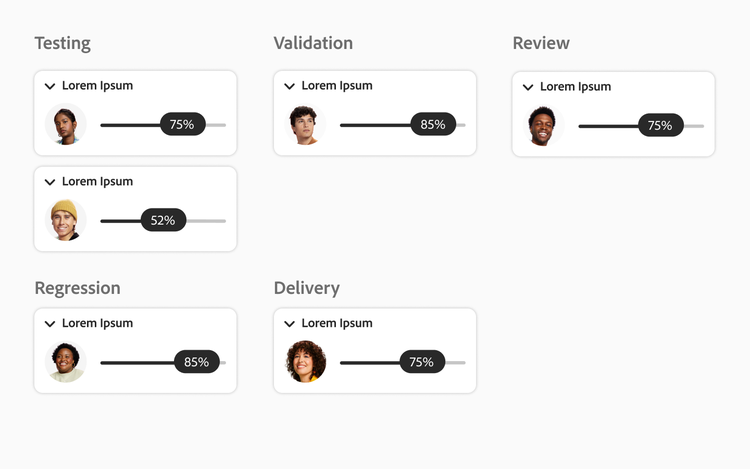Click the Regression card avatar
Viewport: 750px width, 469px height.
(x=66, y=362)
